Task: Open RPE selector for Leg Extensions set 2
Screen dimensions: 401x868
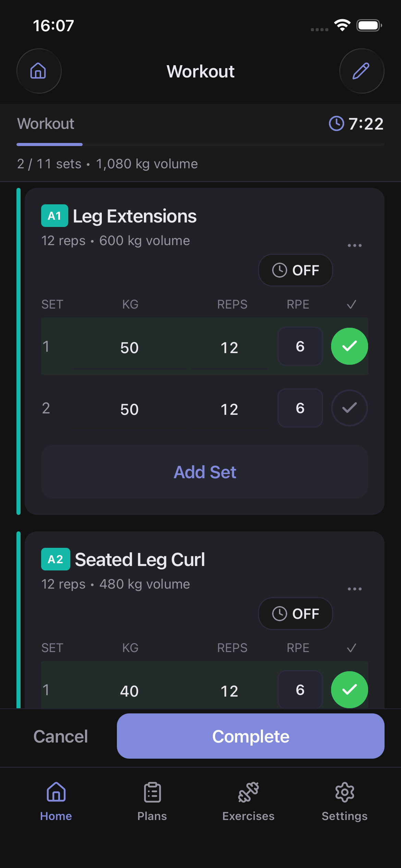Action: coord(300,408)
